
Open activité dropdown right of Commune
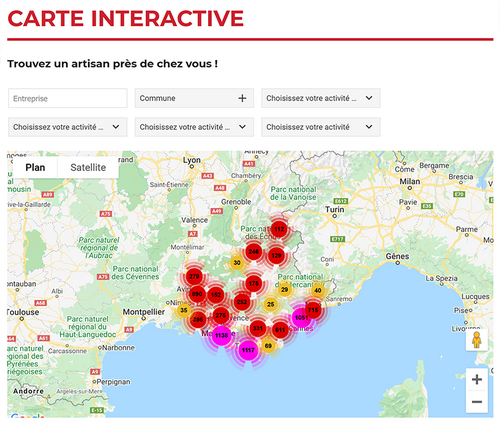321,98
